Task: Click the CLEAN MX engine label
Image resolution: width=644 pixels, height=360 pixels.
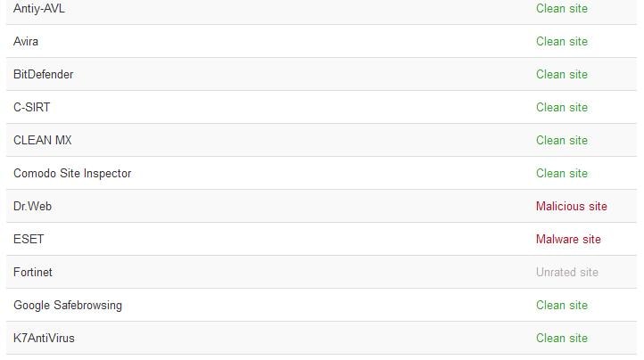Action: (42, 141)
